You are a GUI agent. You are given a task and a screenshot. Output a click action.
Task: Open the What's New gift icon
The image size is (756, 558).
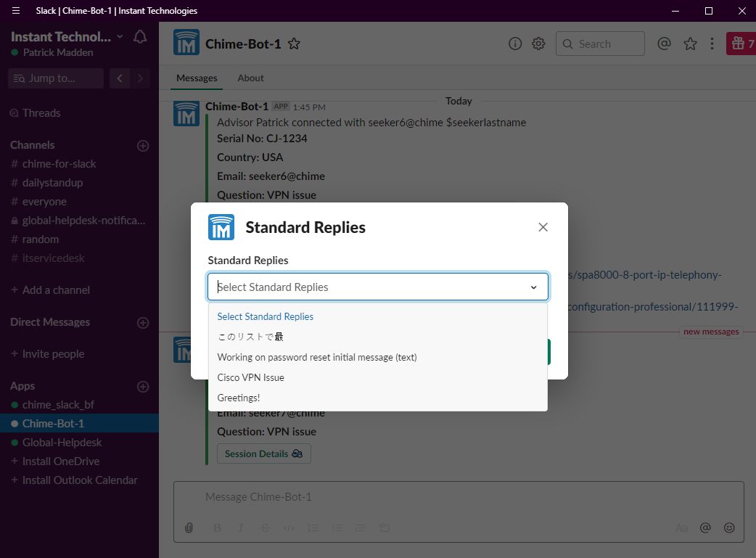741,44
